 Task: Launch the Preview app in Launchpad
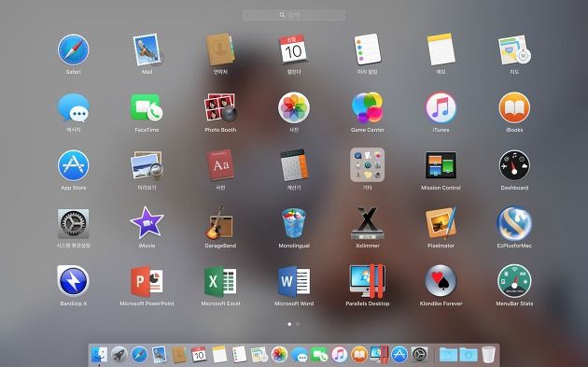(147, 166)
